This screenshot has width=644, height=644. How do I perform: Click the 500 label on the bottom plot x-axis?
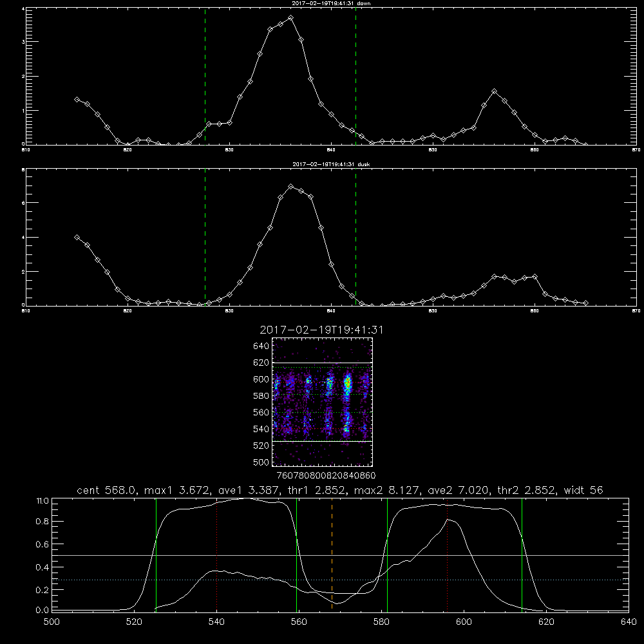pos(52,621)
